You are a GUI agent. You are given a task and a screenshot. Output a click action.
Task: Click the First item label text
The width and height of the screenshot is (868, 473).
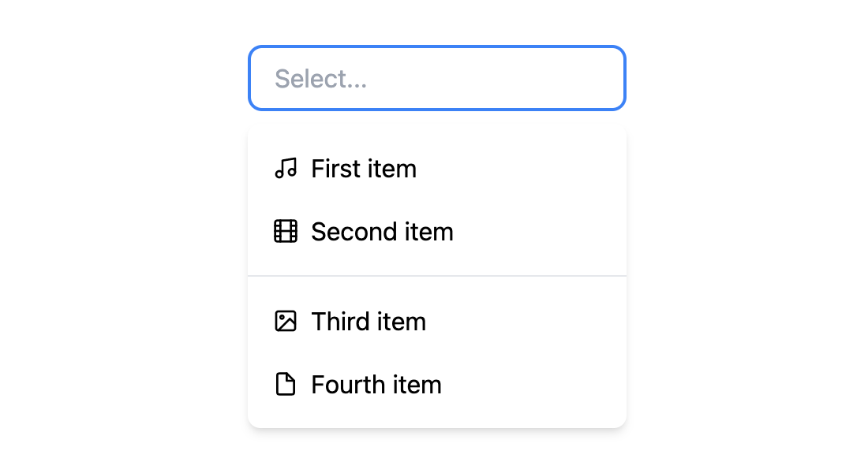click(x=364, y=168)
